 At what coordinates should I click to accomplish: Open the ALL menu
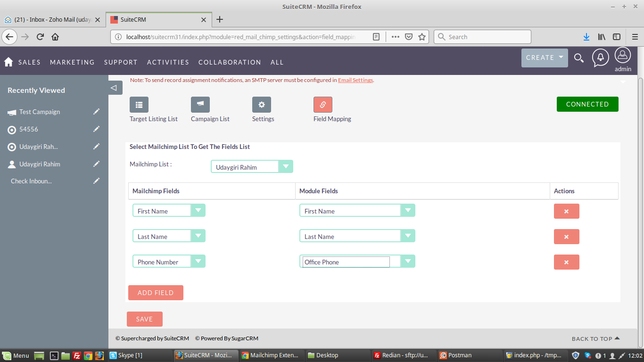[277, 62]
